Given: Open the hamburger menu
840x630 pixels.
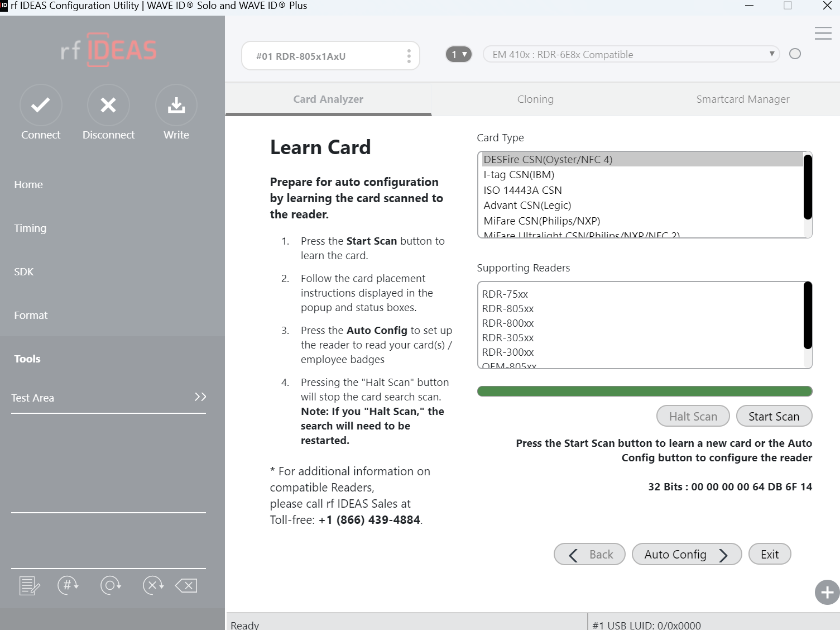Looking at the screenshot, I should (823, 34).
